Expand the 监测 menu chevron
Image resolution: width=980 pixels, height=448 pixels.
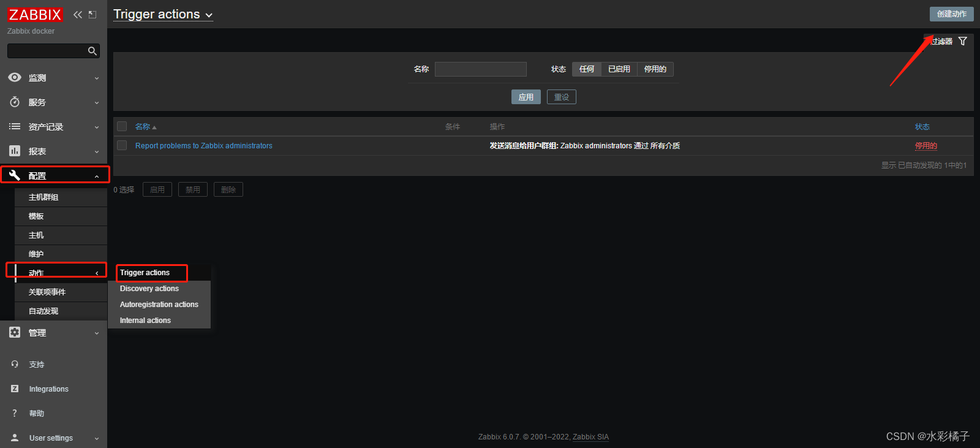(97, 78)
